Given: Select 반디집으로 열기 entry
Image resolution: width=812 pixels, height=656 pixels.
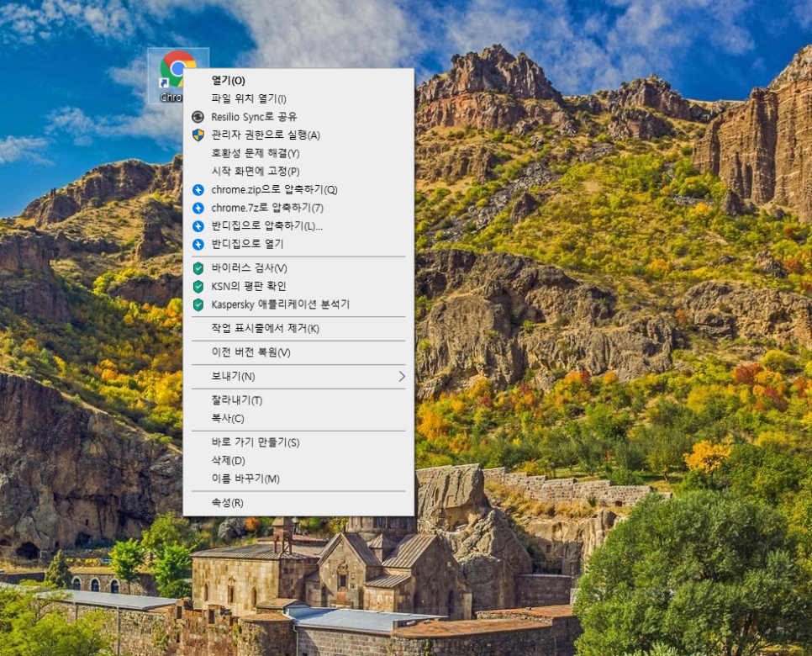Looking at the screenshot, I should (298, 244).
